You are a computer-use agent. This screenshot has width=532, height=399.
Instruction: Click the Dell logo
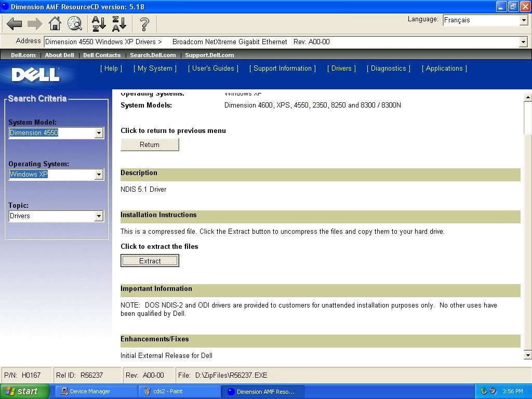(35, 75)
